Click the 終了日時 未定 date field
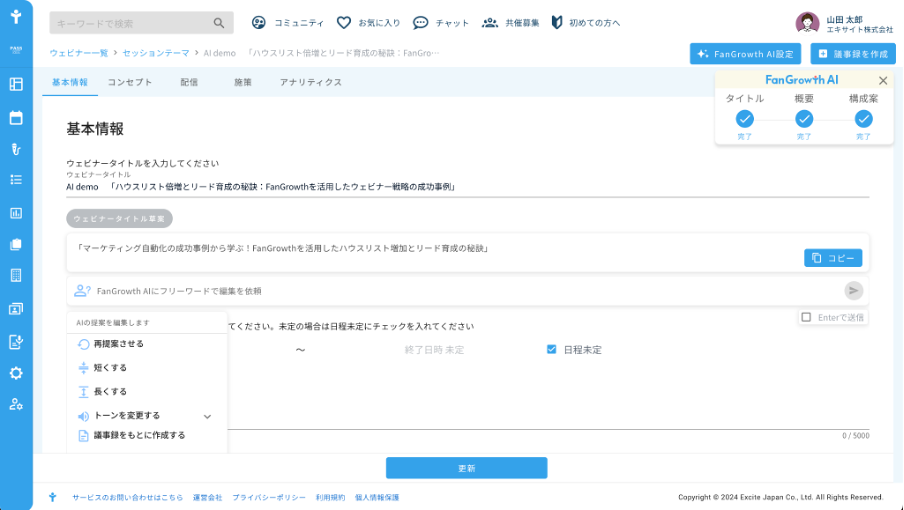 [x=434, y=350]
